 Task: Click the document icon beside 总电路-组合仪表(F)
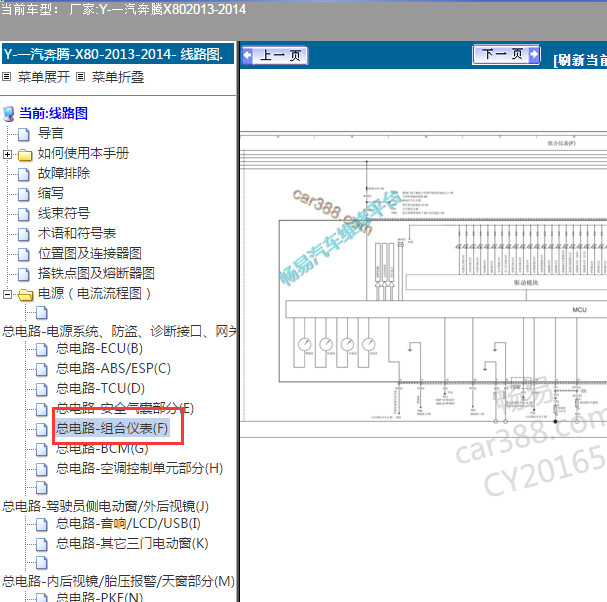click(x=42, y=429)
